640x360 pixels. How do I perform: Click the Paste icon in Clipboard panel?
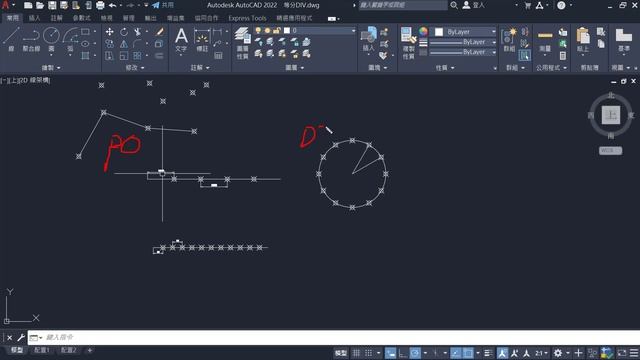coord(583,39)
